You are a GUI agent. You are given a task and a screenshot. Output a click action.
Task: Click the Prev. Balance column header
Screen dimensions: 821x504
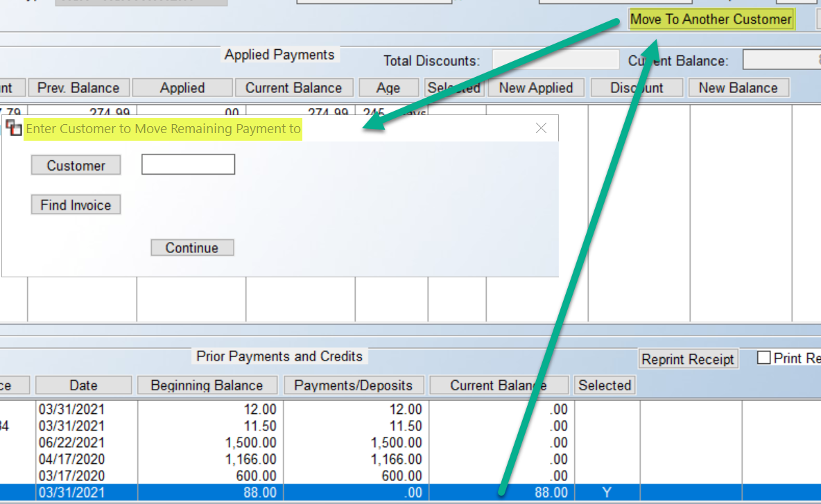point(78,87)
